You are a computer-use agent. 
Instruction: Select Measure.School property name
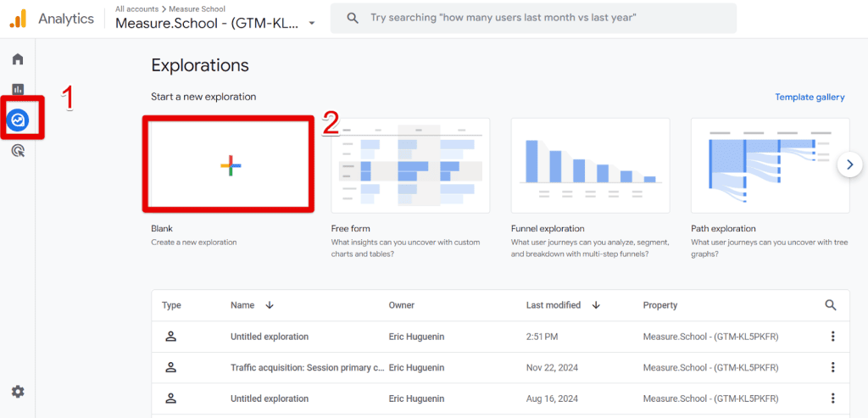[x=209, y=23]
